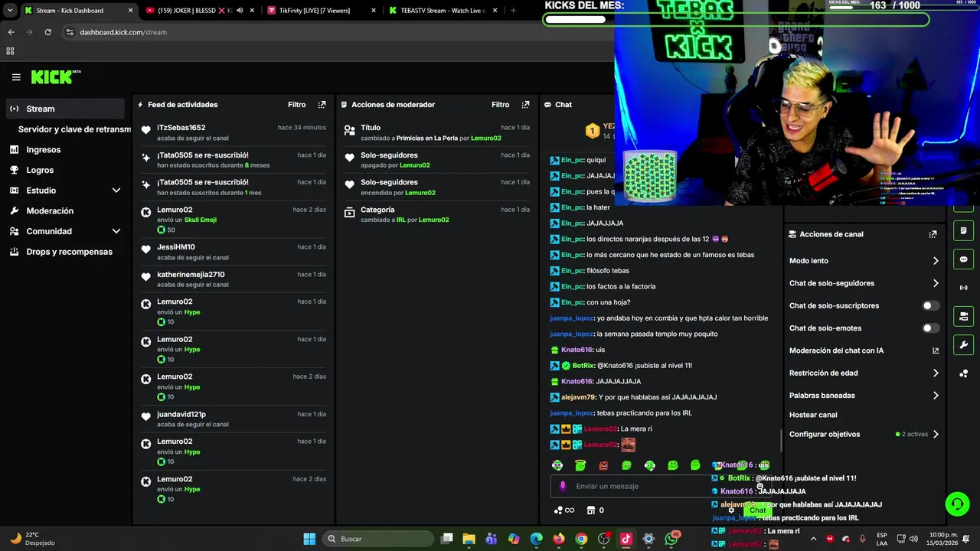This screenshot has height=551, width=980.
Task: Open Filtro in Feed de actividades
Action: [297, 105]
